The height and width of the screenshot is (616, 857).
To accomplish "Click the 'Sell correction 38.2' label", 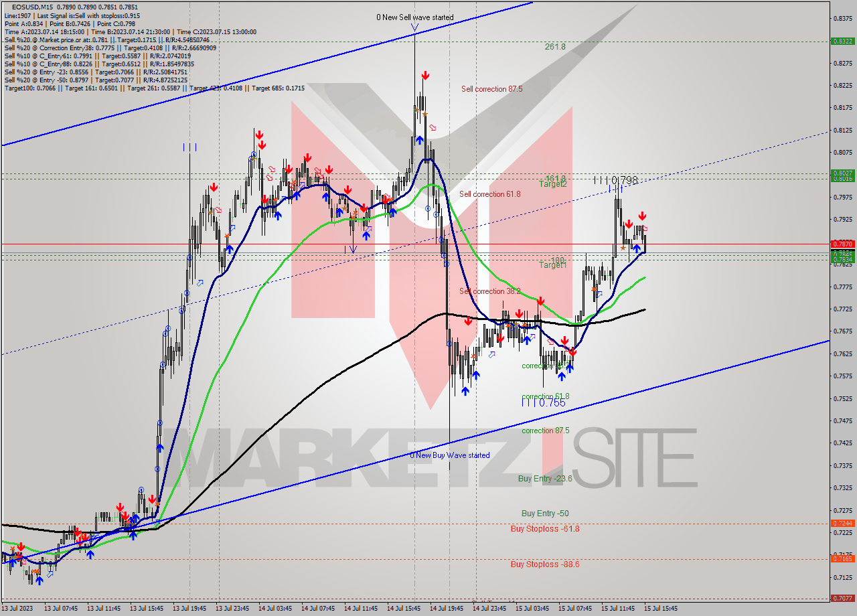I will click(x=490, y=291).
